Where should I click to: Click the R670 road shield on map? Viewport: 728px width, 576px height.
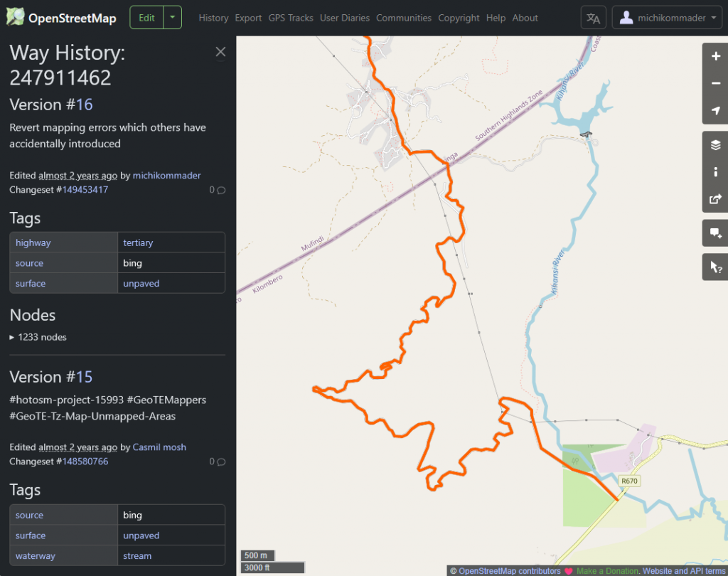[629, 481]
